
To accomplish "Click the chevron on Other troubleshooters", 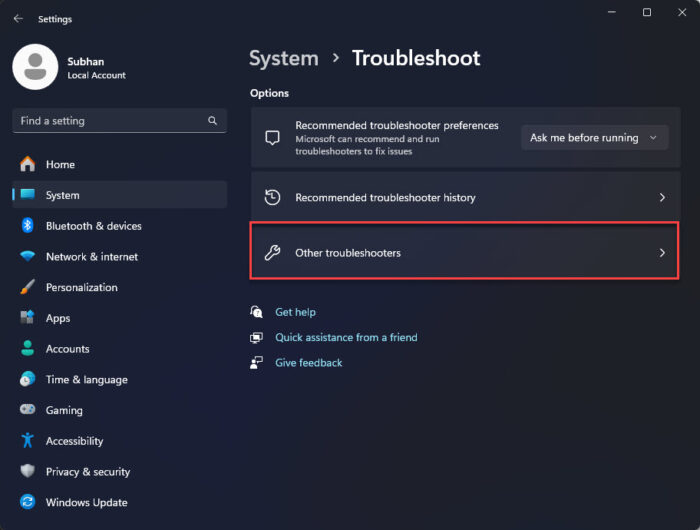I will (662, 253).
